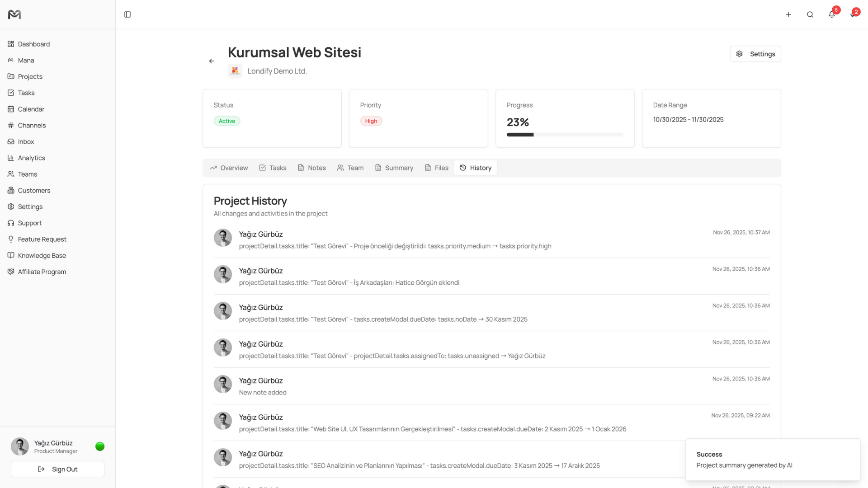The width and height of the screenshot is (868, 488).
Task: Click the High priority badge
Action: [x=371, y=121]
